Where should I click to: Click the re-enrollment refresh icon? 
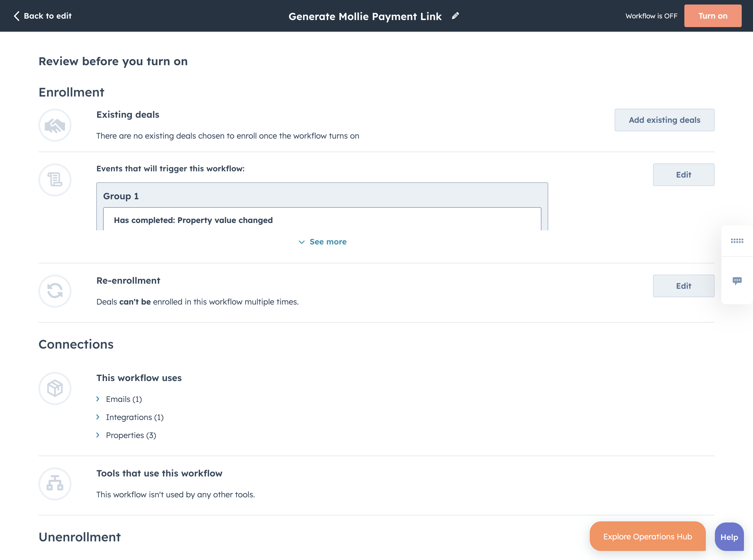tap(55, 291)
